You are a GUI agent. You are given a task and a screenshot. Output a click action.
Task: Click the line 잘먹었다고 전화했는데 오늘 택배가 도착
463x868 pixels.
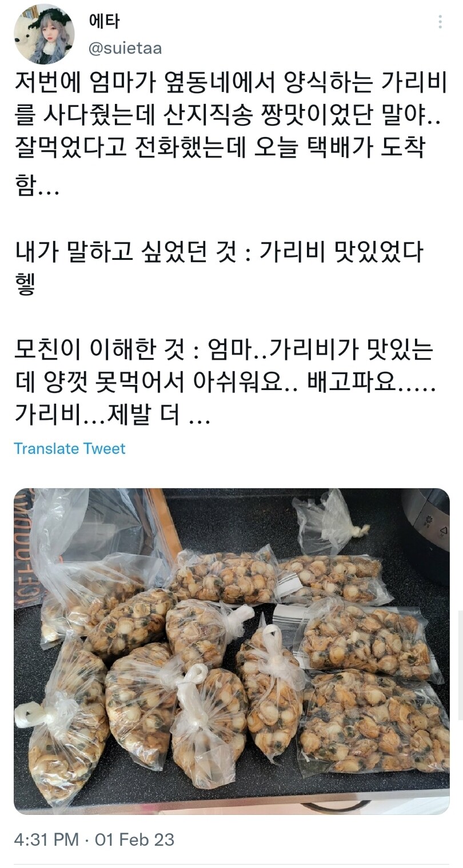coord(219,153)
